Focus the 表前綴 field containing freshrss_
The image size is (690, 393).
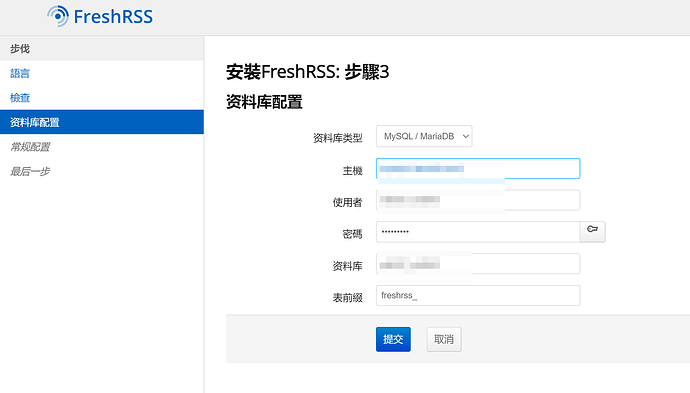click(x=478, y=295)
